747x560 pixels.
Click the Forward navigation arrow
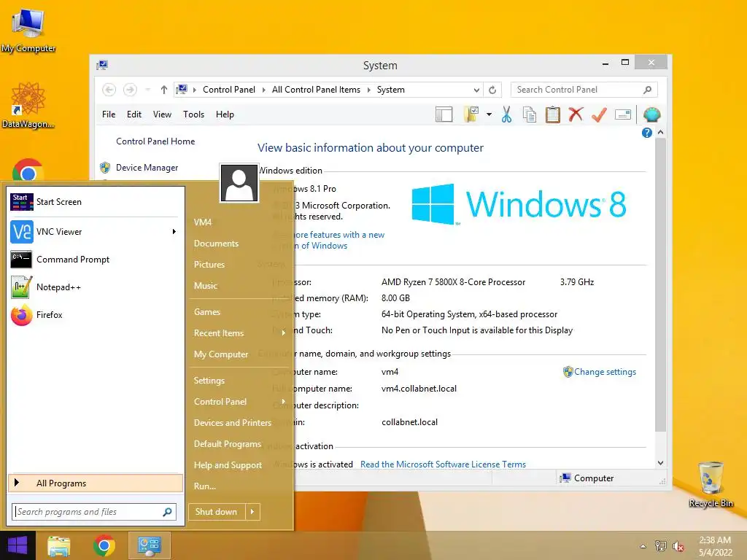coord(130,90)
